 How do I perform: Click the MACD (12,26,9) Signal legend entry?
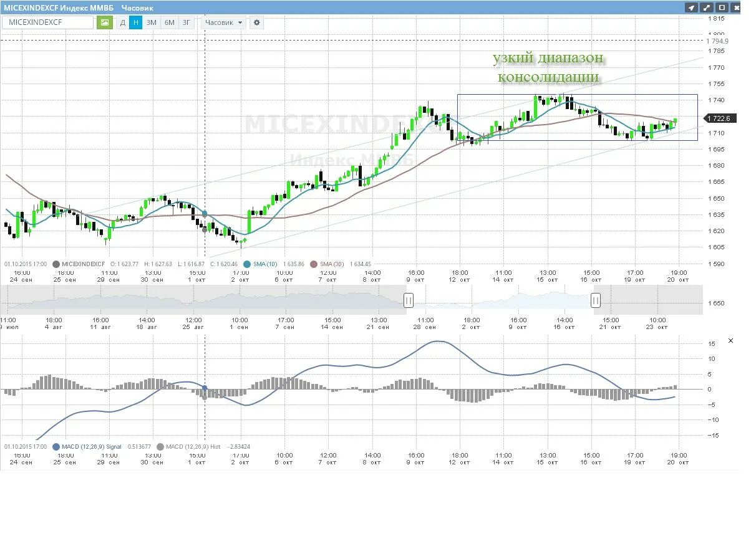[87, 447]
